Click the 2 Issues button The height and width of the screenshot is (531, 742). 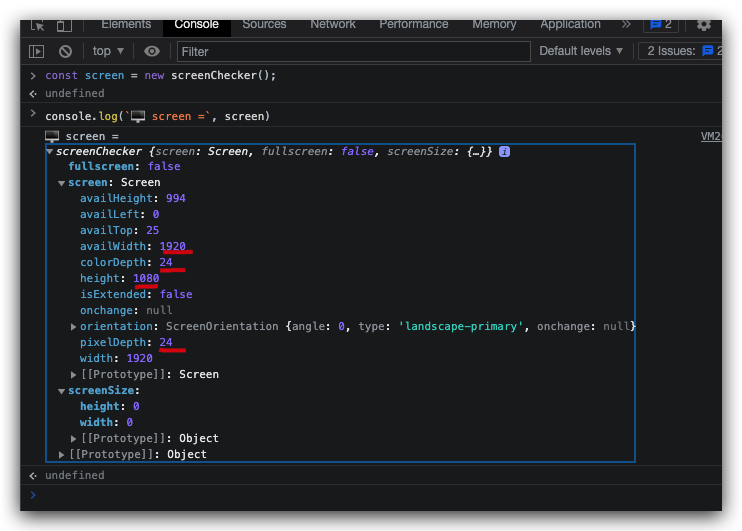click(680, 51)
